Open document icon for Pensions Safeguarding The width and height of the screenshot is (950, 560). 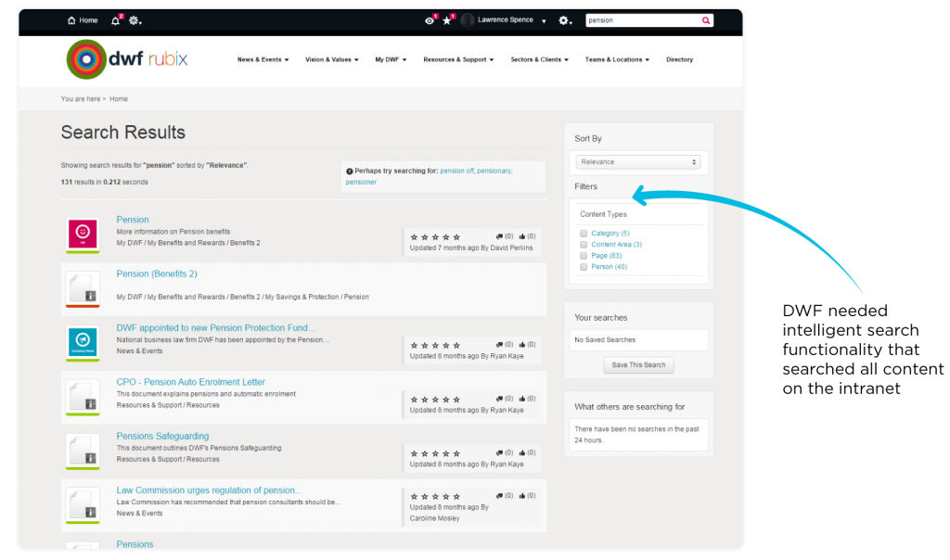(83, 451)
